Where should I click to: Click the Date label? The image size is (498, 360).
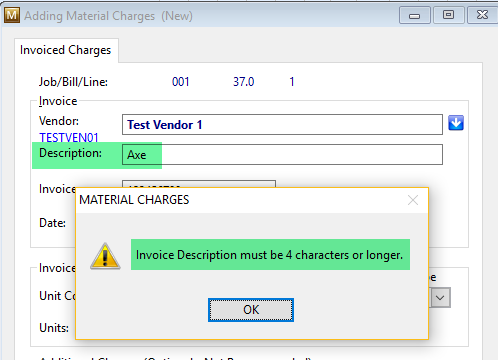point(53,223)
